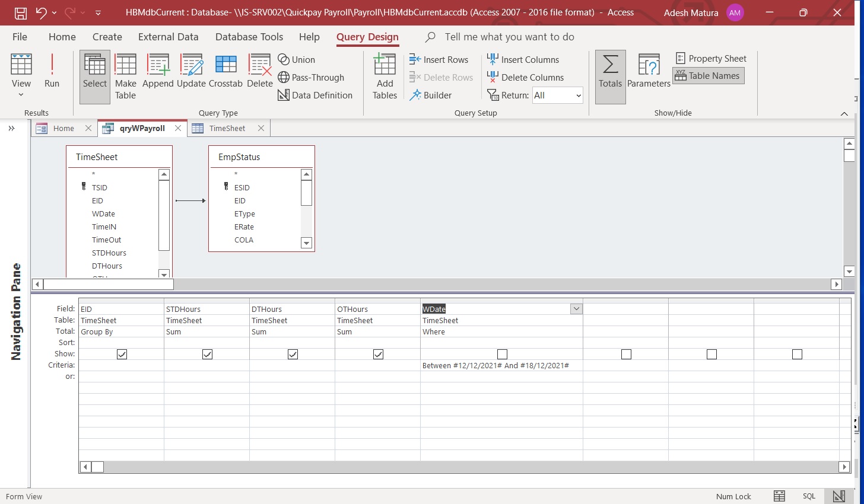This screenshot has width=864, height=504.
Task: Choose the Append query type
Action: [x=158, y=71]
